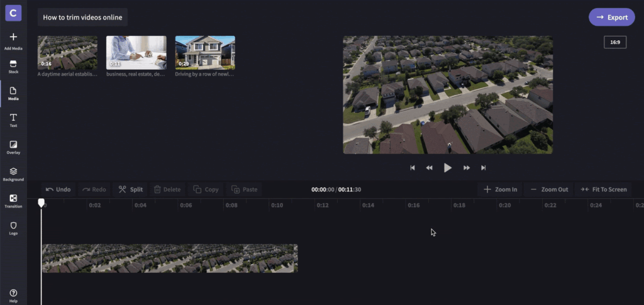Open the Transition panel
The image size is (644, 305).
click(x=13, y=201)
